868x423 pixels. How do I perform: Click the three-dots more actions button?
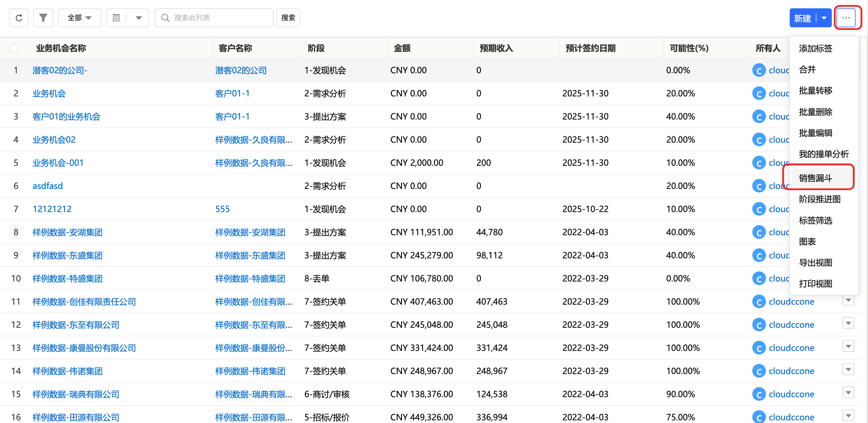[x=846, y=18]
